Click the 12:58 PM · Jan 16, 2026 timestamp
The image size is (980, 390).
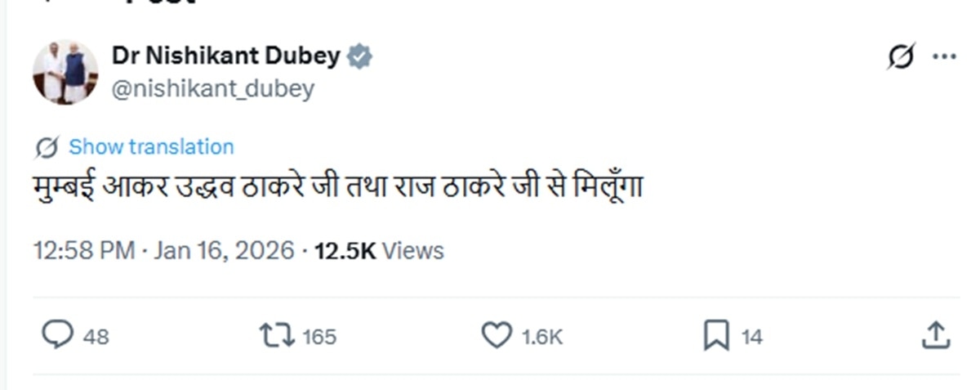point(163,250)
